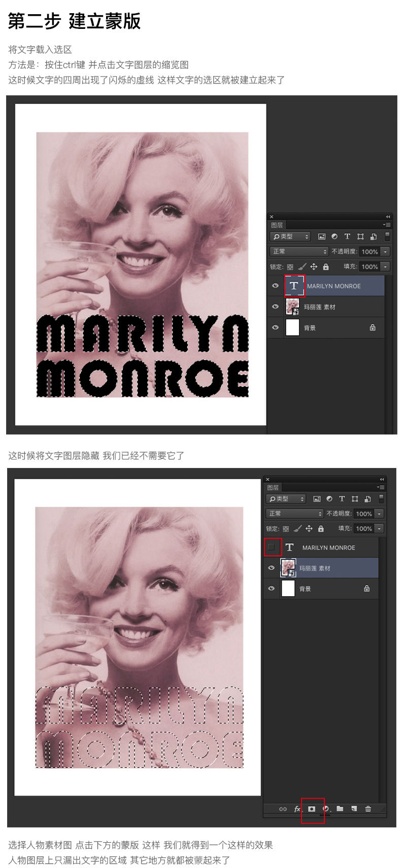The height and width of the screenshot is (868, 406).
Task: Select unselected 玛丽莲 素材 layer in first panel
Action: [335, 307]
